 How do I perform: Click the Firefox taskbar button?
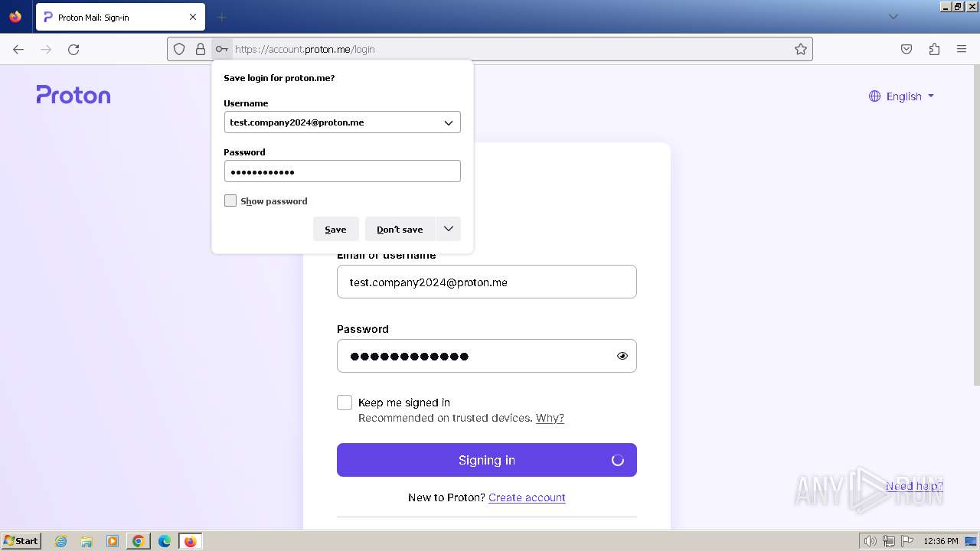pos(190,541)
